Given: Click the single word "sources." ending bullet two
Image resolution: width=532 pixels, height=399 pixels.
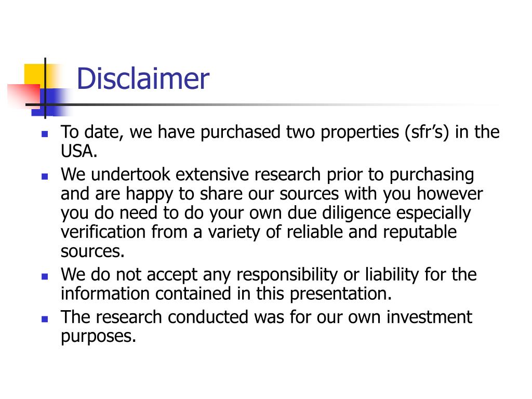Looking at the screenshot, I should click(x=92, y=252).
